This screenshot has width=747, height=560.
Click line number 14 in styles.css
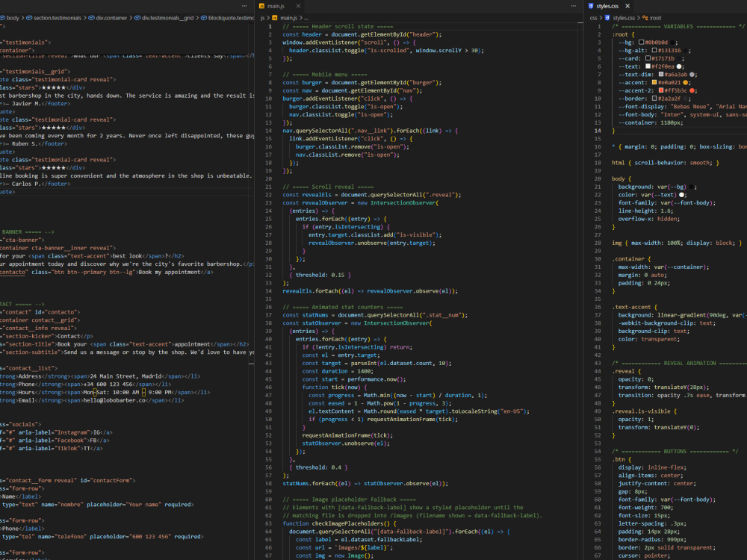click(x=598, y=131)
